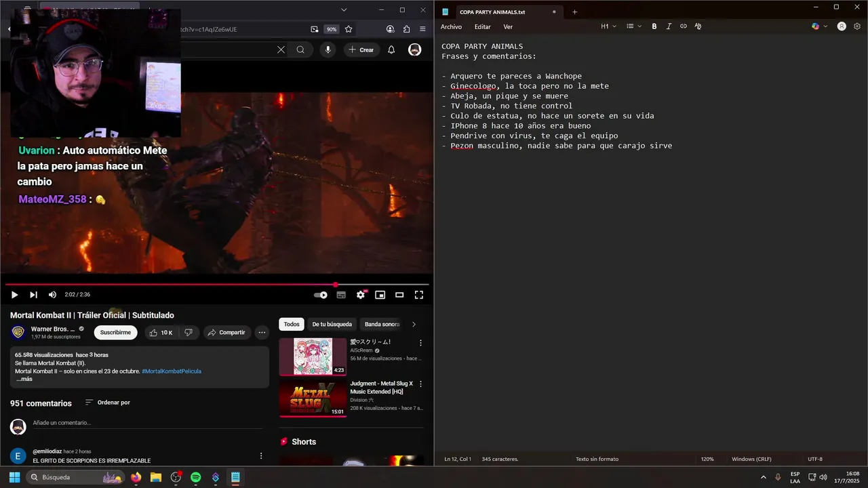This screenshot has width=868, height=488.
Task: Seek on the red video progress bar
Action: (x=217, y=285)
